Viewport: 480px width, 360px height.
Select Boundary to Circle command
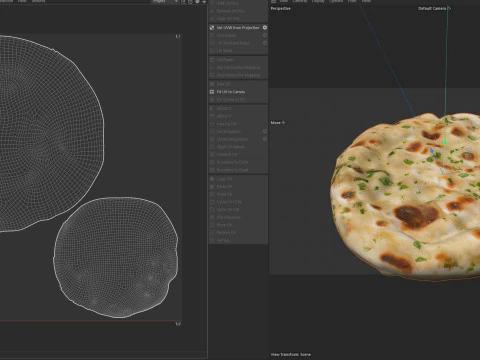coord(232,162)
